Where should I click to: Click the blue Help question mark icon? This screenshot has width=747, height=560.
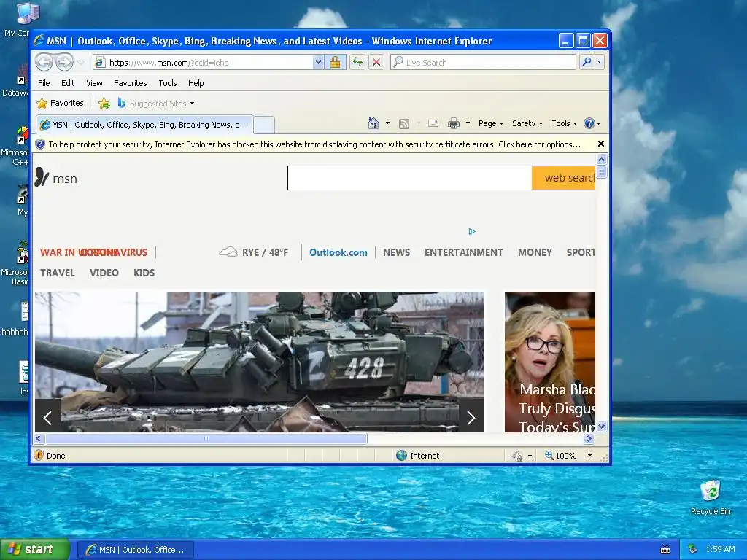[x=589, y=123]
